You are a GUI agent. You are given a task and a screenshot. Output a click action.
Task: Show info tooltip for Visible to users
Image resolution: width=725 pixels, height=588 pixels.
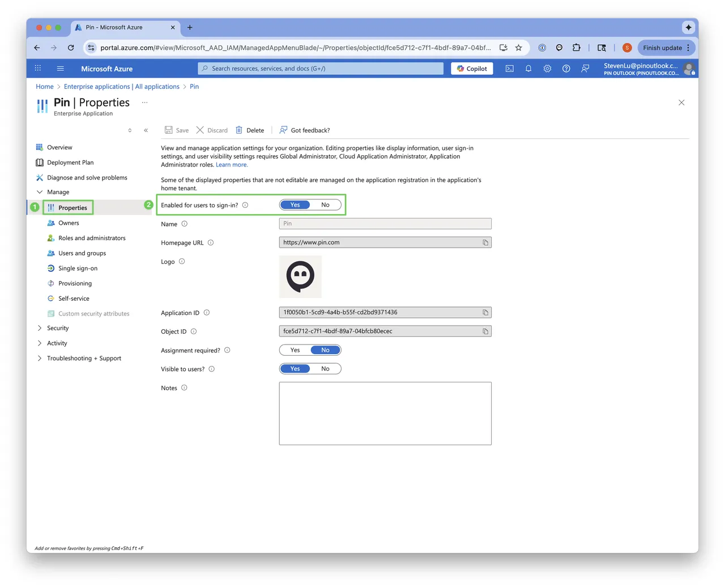pos(212,369)
